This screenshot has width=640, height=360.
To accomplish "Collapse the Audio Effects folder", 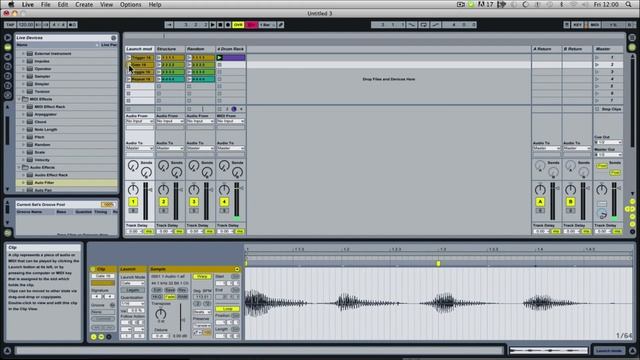I will click(19, 167).
